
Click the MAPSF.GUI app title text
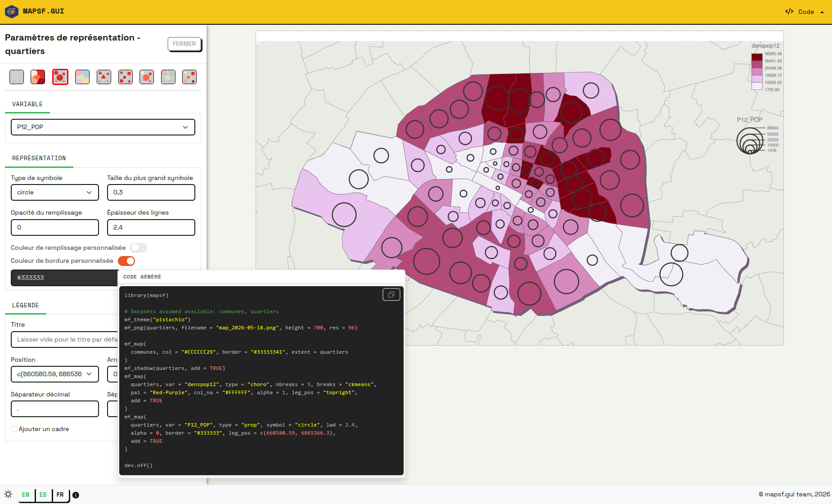tap(44, 11)
